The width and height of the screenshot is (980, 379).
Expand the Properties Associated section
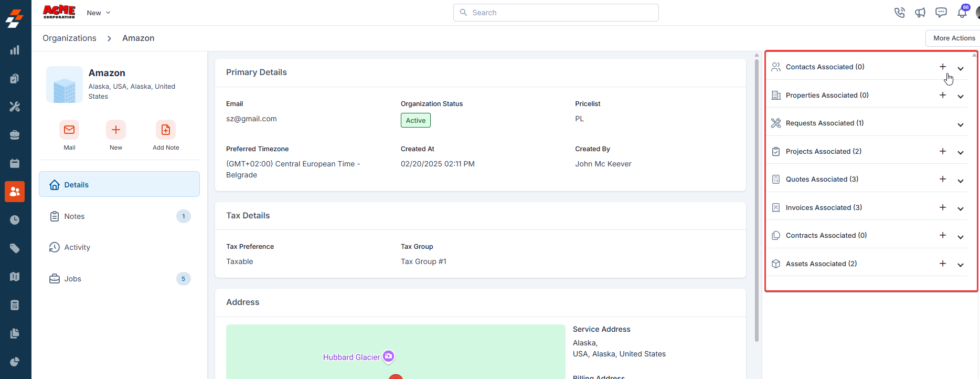(x=961, y=97)
